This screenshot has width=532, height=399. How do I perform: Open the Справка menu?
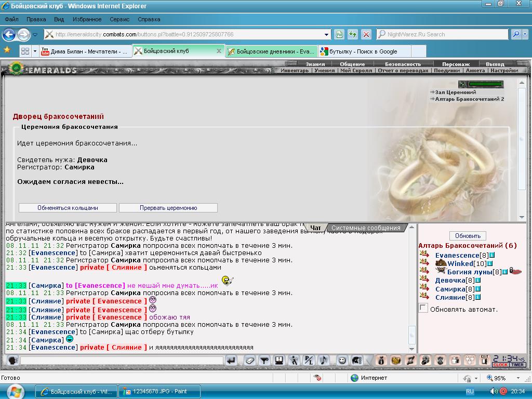(149, 19)
